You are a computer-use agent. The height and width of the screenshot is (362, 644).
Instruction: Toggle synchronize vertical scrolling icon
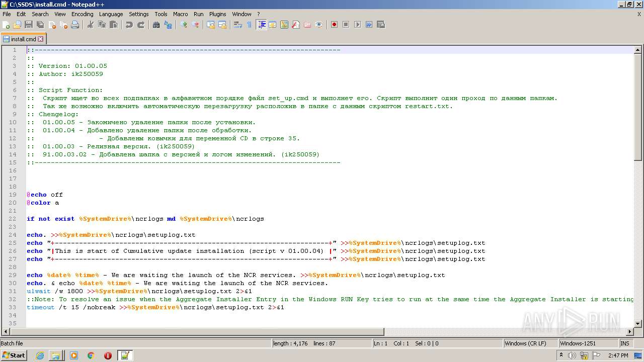pos(211,25)
